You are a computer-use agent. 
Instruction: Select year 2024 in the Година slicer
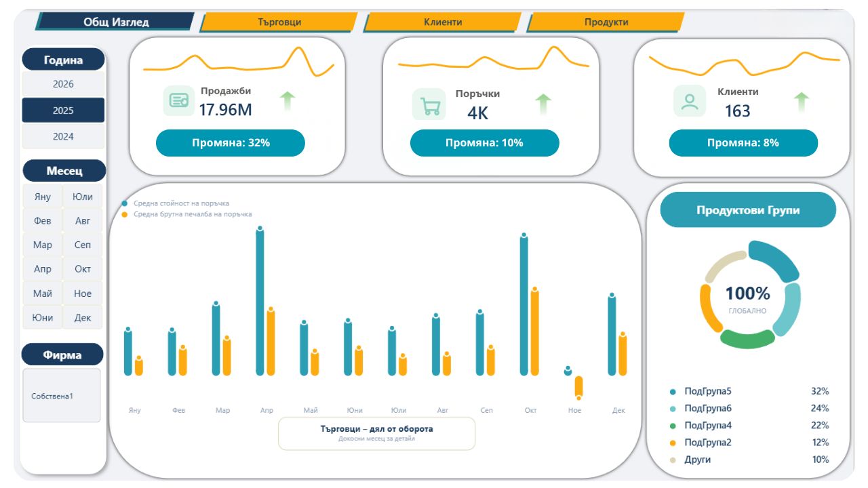tap(63, 136)
